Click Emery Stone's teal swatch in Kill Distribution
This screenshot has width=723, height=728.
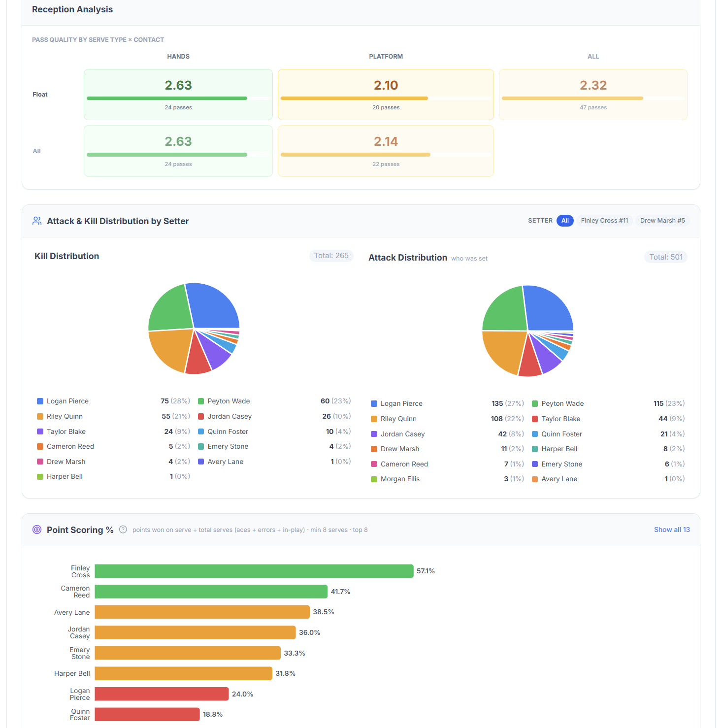201,446
